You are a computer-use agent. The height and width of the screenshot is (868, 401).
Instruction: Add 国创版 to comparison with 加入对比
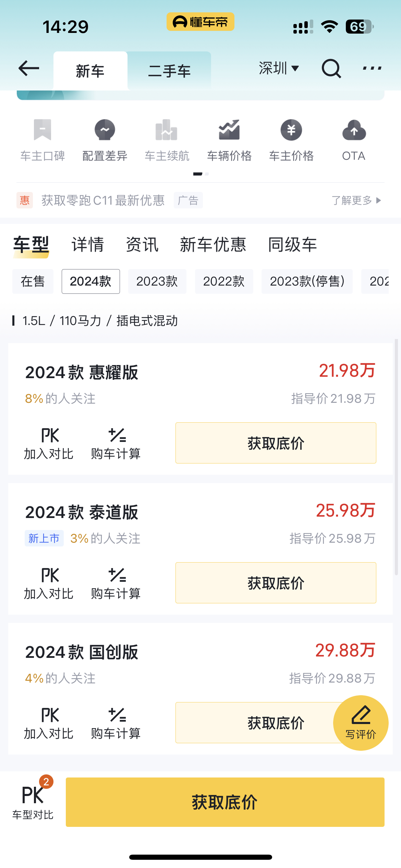point(49,723)
